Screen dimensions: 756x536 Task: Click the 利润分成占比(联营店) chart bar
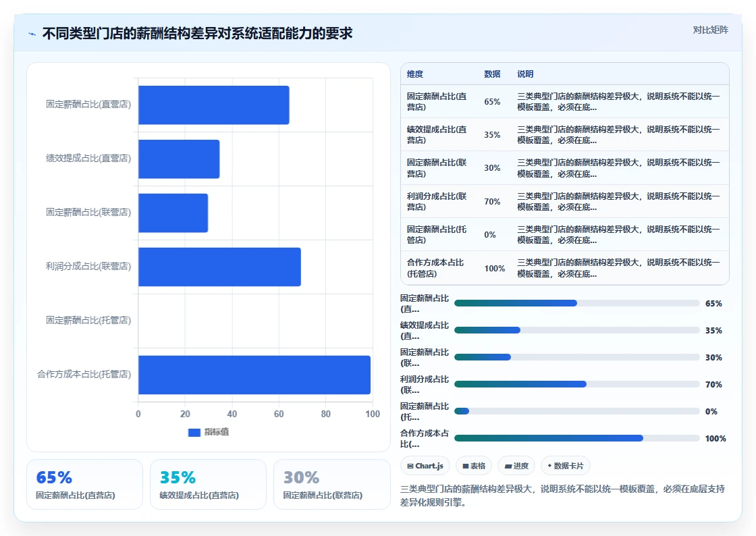coord(219,267)
